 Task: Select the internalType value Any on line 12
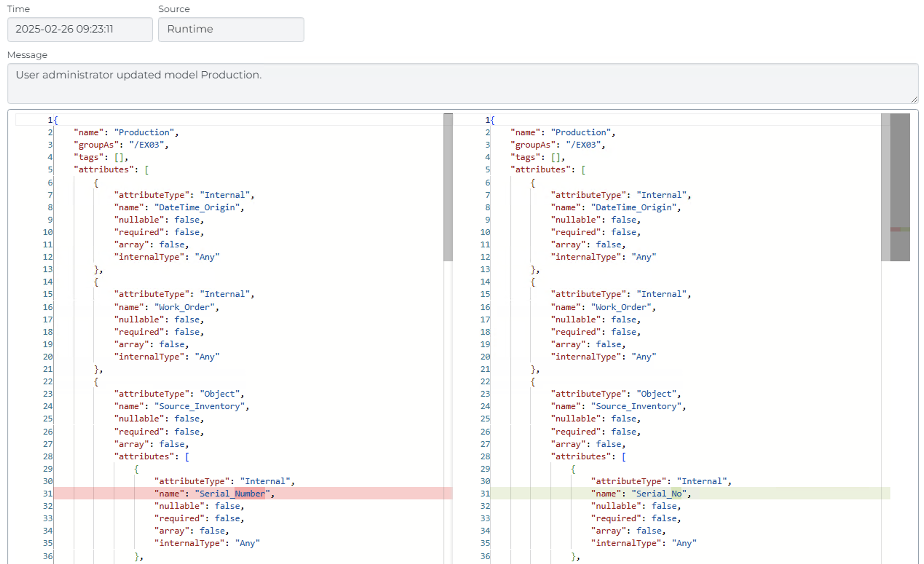point(207,256)
